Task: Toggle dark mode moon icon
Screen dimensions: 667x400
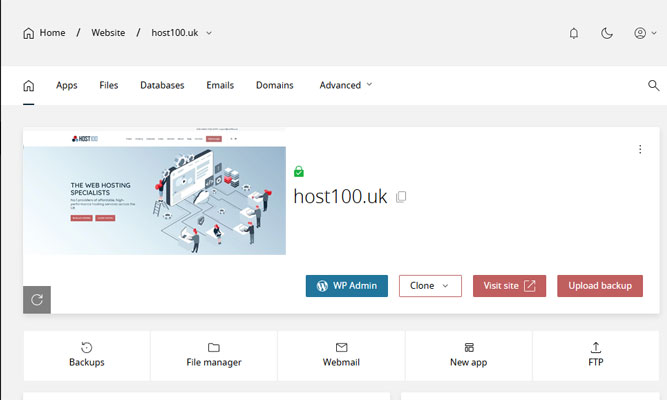Action: [x=607, y=33]
